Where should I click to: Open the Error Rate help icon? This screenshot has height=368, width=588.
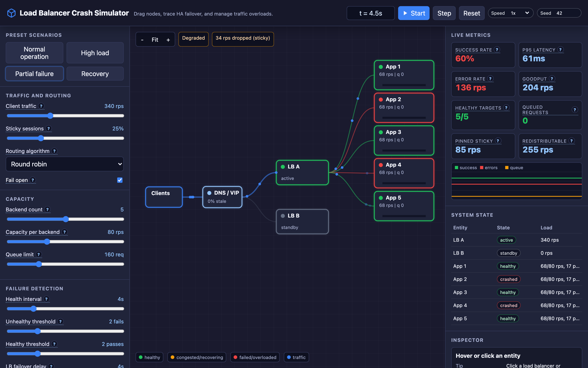(490, 79)
